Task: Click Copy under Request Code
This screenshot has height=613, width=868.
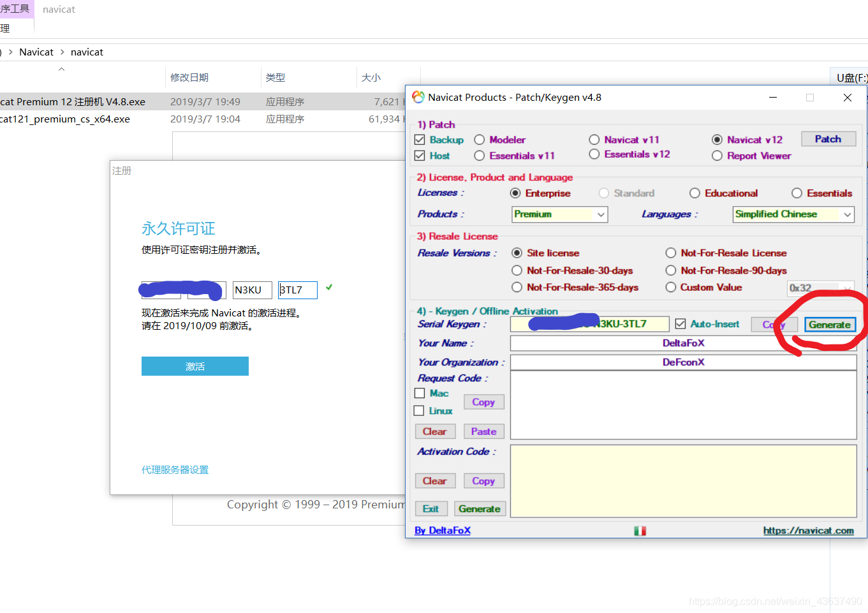Action: click(x=483, y=403)
